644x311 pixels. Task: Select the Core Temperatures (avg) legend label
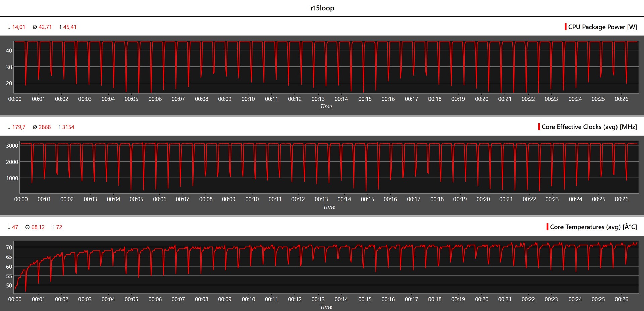(x=593, y=227)
